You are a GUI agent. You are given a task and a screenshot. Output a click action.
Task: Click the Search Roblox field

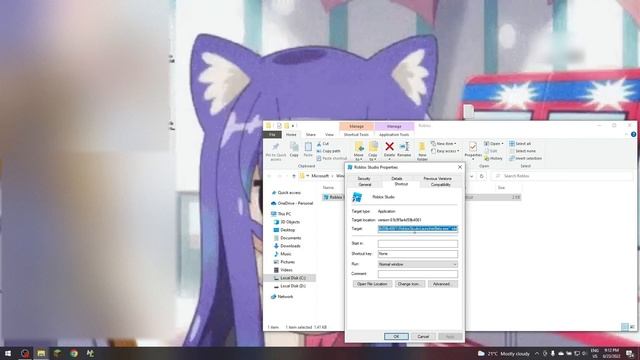562,176
